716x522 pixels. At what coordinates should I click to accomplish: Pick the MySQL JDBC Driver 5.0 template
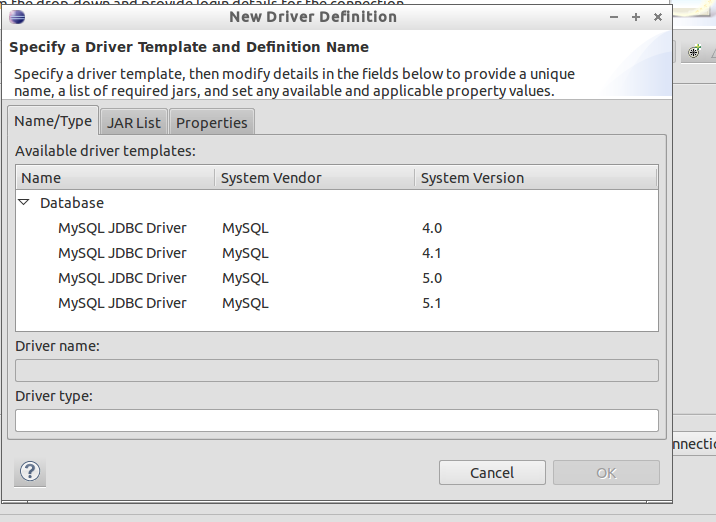(122, 278)
